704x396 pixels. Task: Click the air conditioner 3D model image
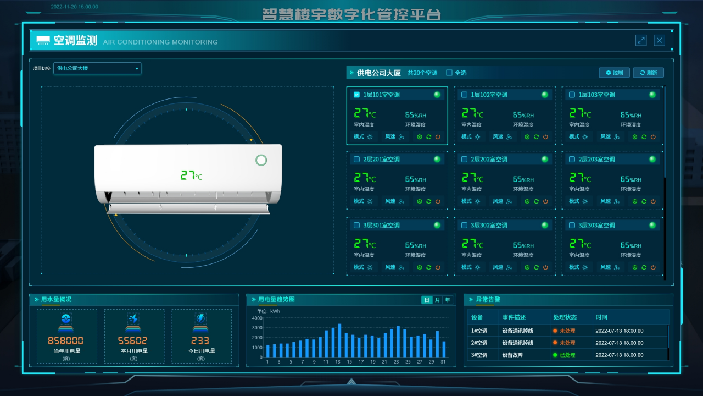(188, 178)
